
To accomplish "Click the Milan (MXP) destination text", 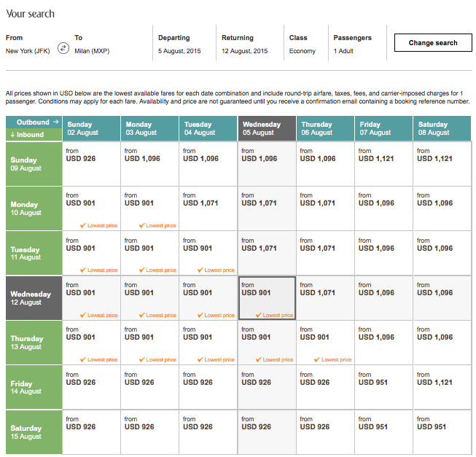I will pyautogui.click(x=92, y=51).
